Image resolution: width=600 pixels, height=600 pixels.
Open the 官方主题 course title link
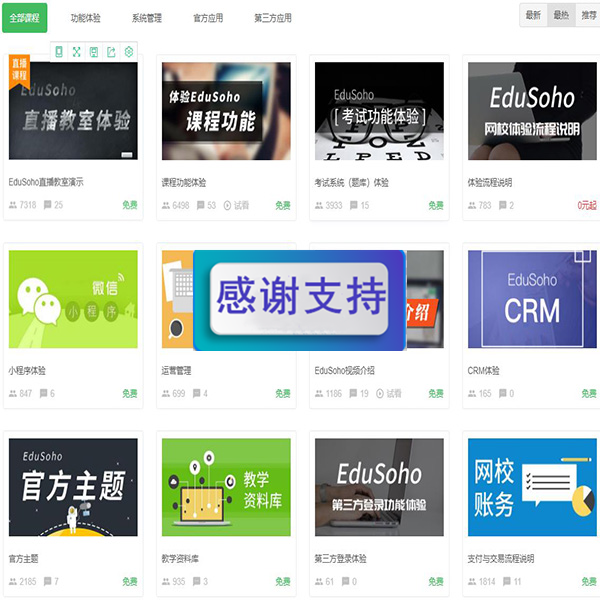[x=23, y=559]
